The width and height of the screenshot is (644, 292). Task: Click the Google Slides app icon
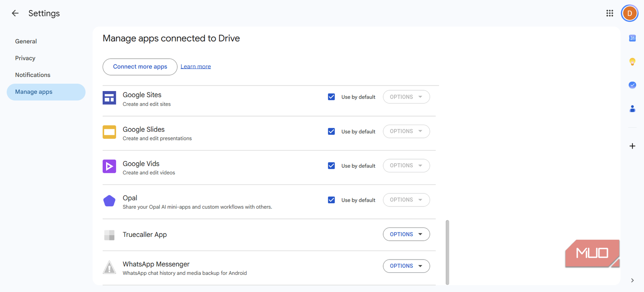tap(109, 132)
